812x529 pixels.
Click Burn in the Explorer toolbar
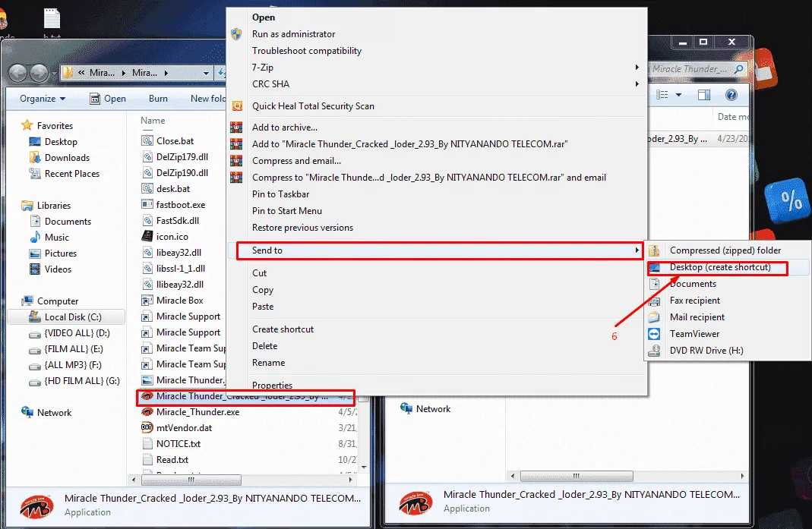click(x=158, y=99)
